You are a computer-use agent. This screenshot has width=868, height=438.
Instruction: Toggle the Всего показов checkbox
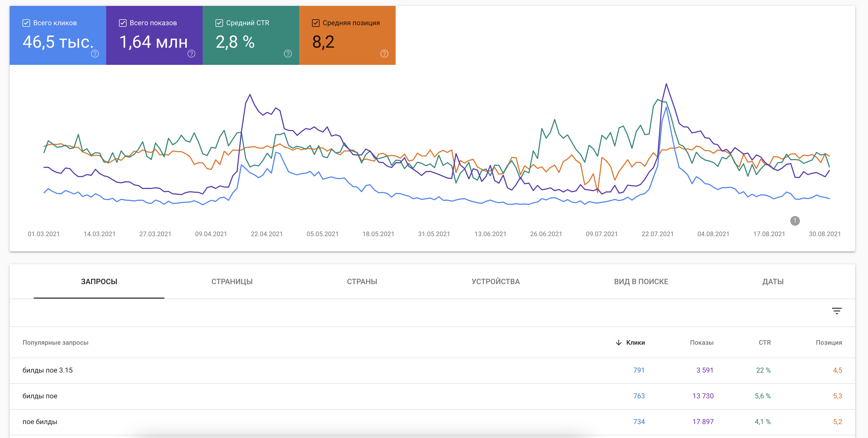tap(123, 23)
